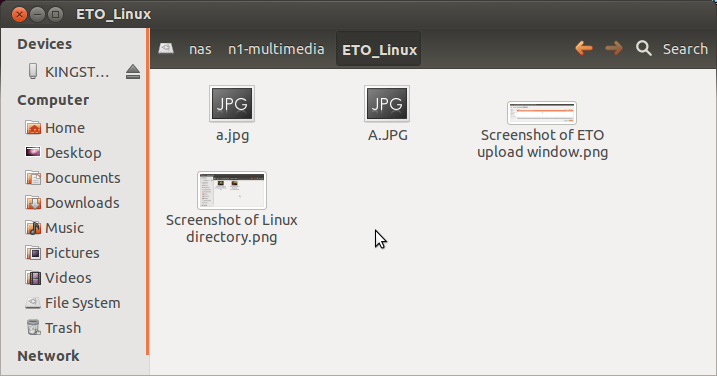This screenshot has height=376, width=717.
Task: Click the Music folder icon
Action: click(33, 227)
